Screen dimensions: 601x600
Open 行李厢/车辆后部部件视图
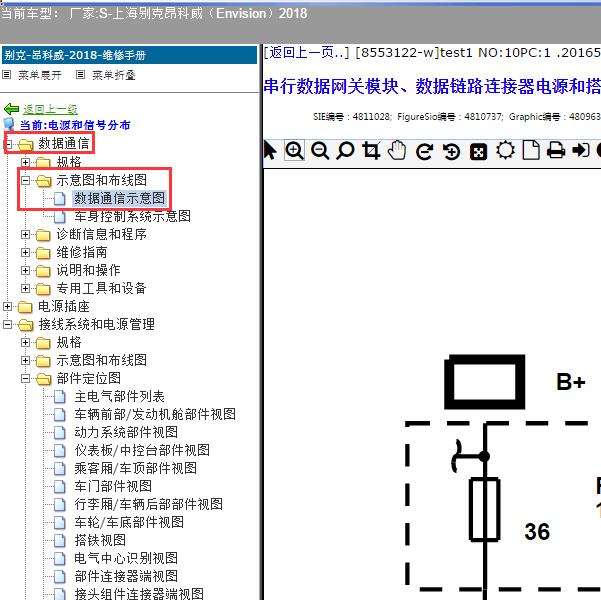pos(149,505)
